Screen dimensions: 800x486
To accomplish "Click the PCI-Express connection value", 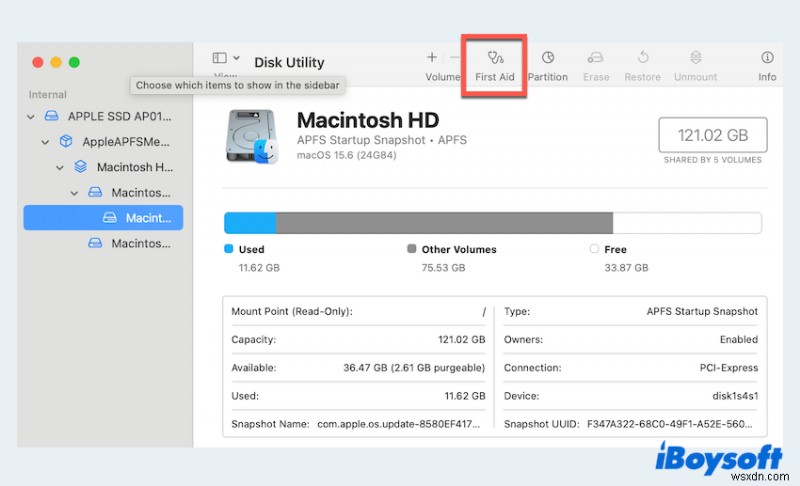I will point(729,368).
